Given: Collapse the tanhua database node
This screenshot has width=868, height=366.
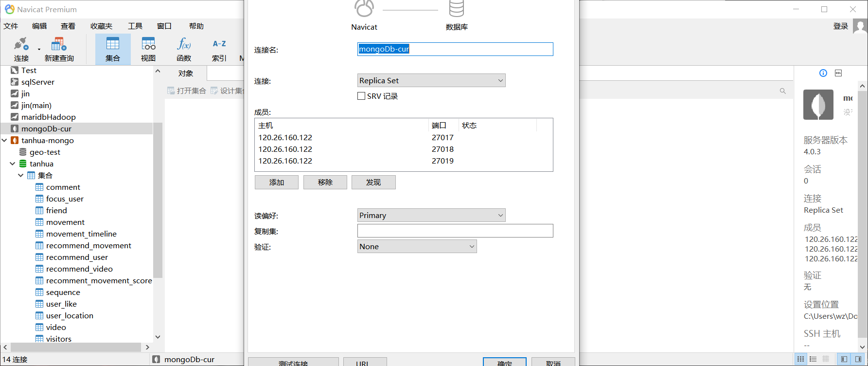Looking at the screenshot, I should [x=13, y=164].
